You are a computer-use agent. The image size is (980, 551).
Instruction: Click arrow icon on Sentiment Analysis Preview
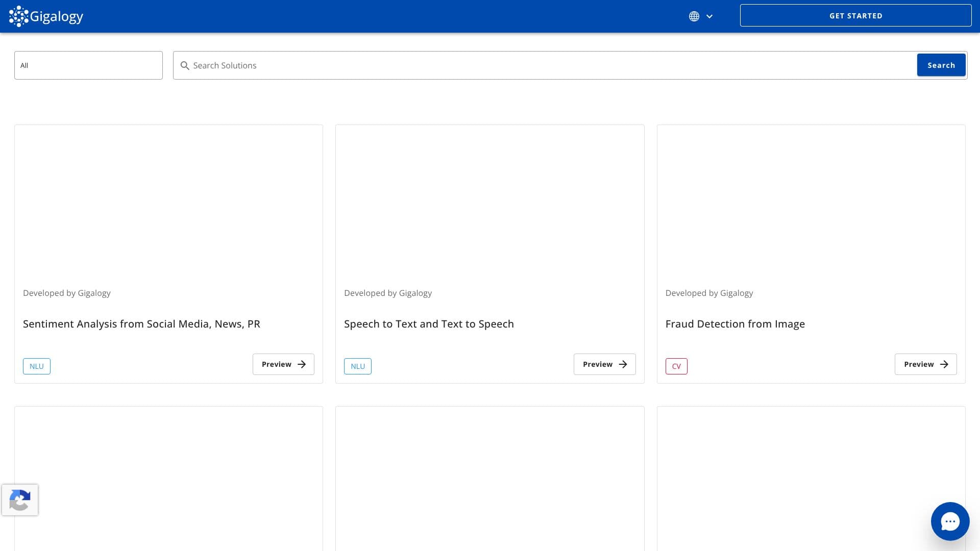coord(302,364)
